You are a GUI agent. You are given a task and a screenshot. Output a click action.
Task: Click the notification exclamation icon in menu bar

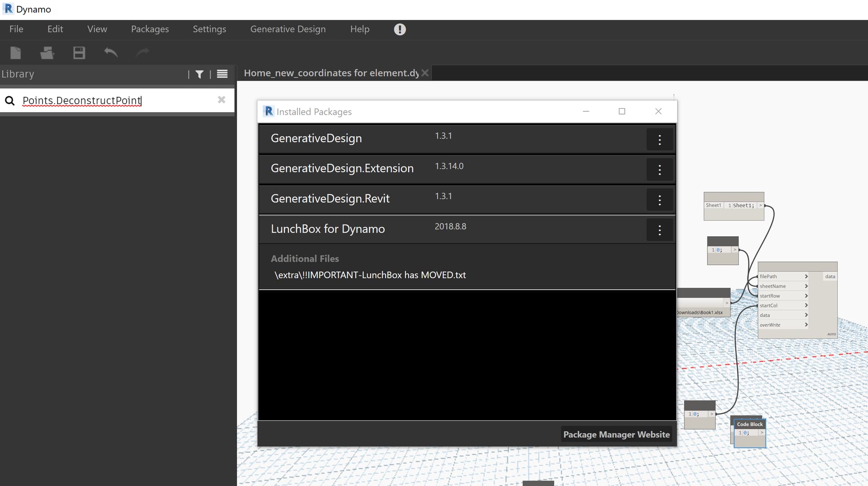pyautogui.click(x=400, y=29)
